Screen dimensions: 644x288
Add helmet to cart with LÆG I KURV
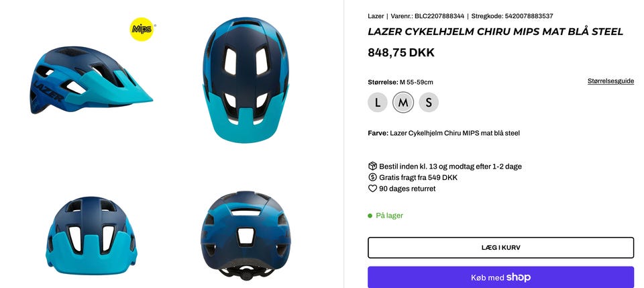500,248
